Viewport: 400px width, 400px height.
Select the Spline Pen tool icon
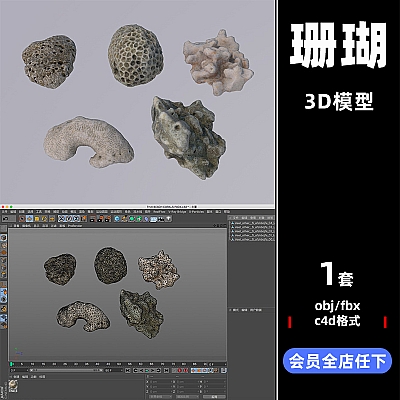point(124,219)
